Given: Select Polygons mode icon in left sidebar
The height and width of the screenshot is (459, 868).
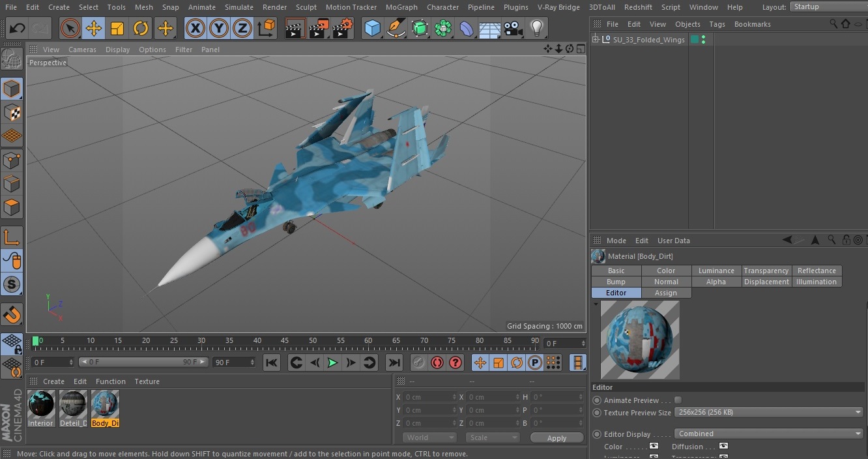Looking at the screenshot, I should coord(12,208).
